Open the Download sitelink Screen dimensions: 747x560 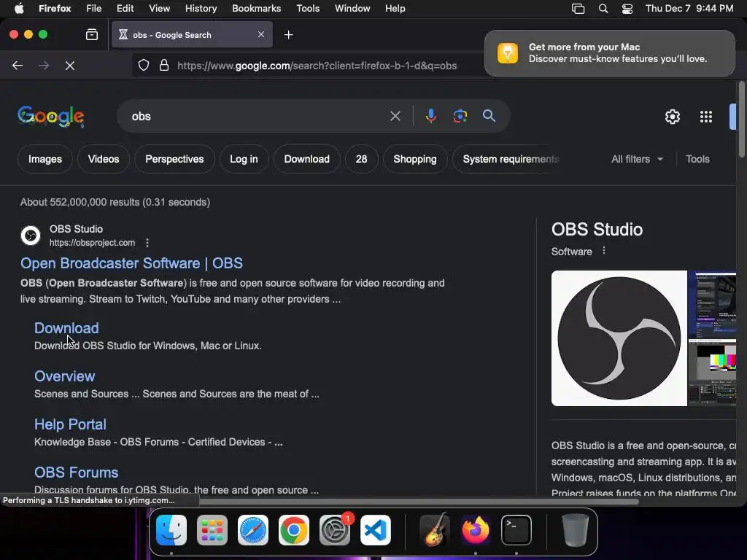point(66,328)
